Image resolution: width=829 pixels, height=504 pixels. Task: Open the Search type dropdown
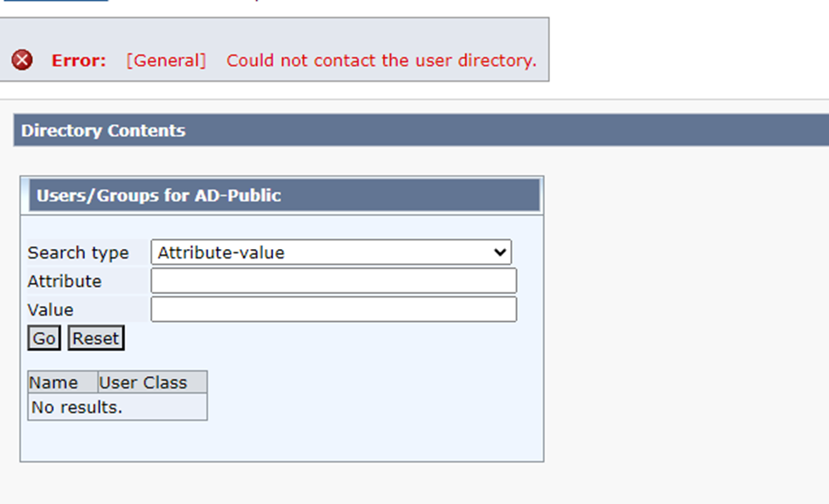point(331,252)
